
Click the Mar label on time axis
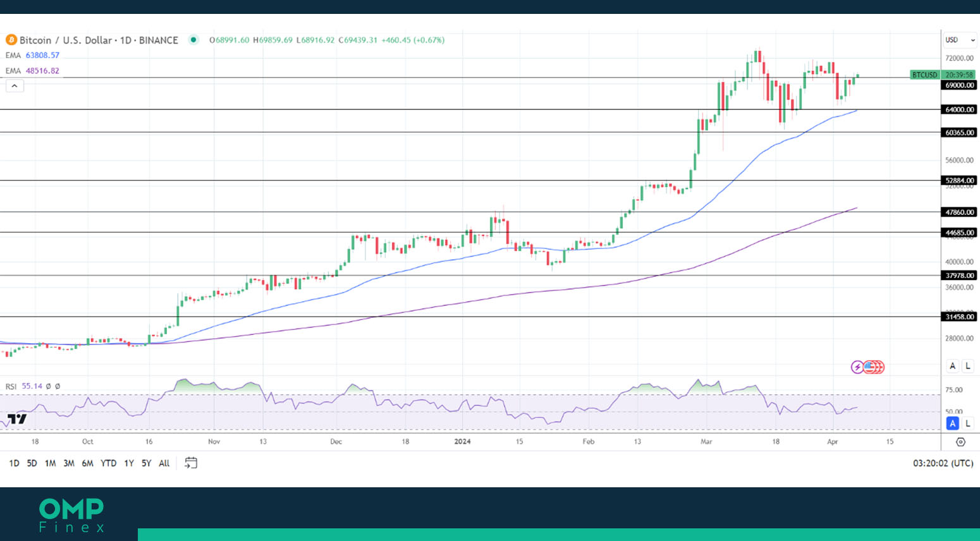point(706,442)
